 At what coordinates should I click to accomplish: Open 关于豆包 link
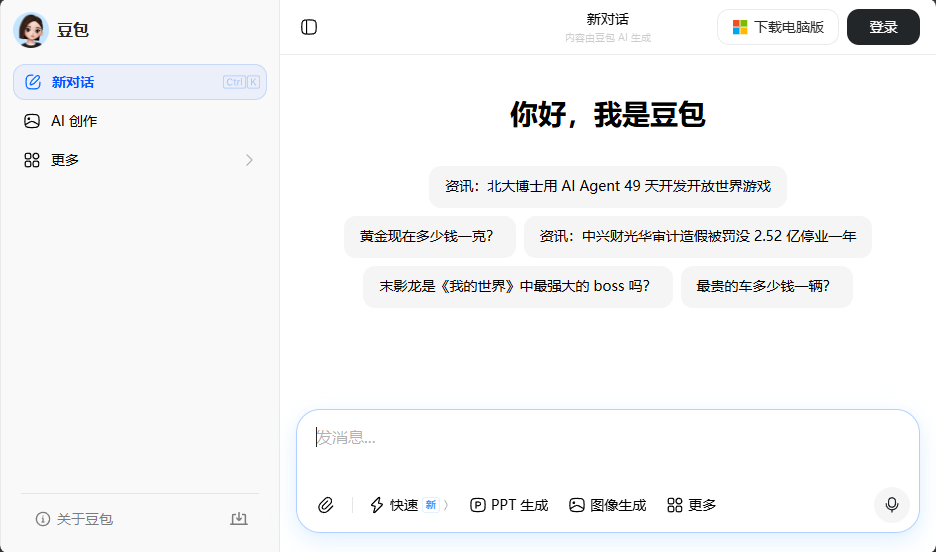(x=75, y=519)
